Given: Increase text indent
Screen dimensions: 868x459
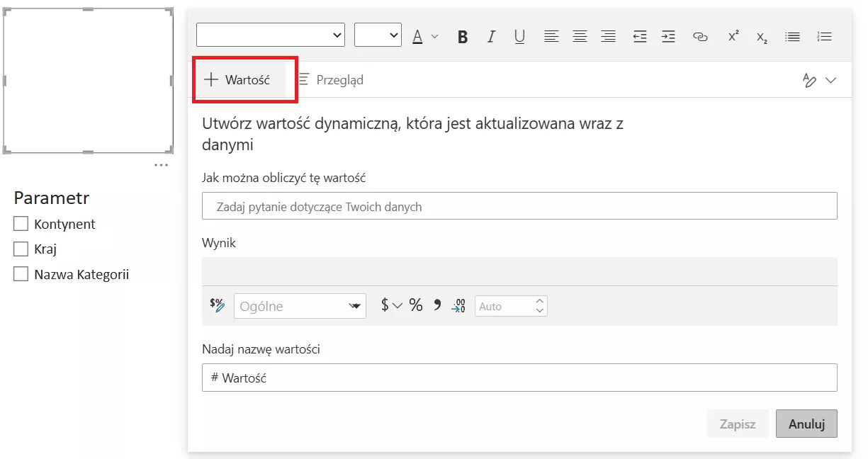Looking at the screenshot, I should 668,37.
